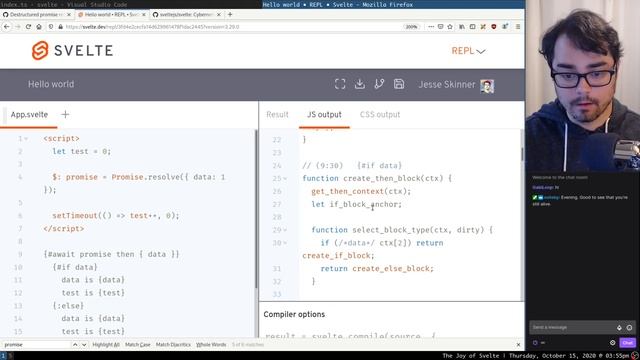Jump to next find match
The image size is (640, 360).
point(84,345)
